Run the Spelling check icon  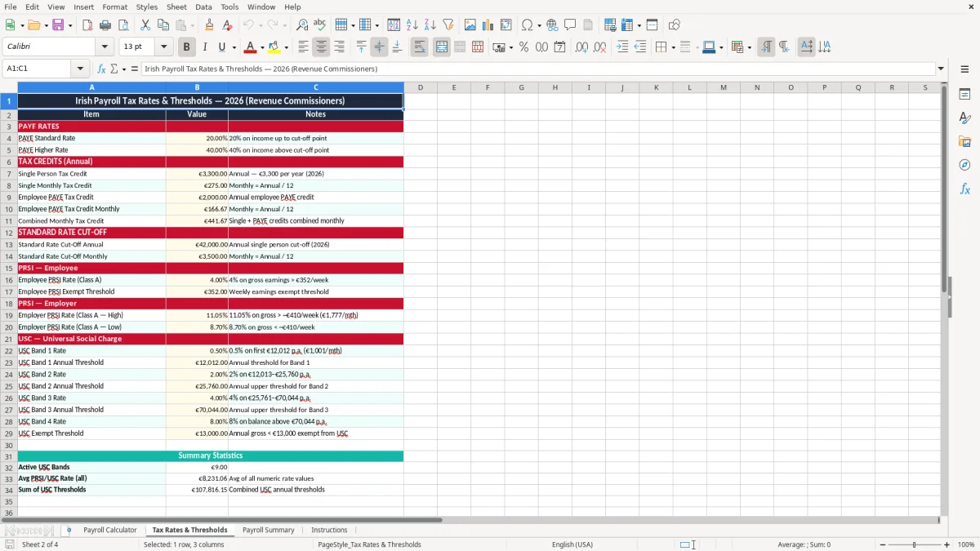pyautogui.click(x=320, y=25)
